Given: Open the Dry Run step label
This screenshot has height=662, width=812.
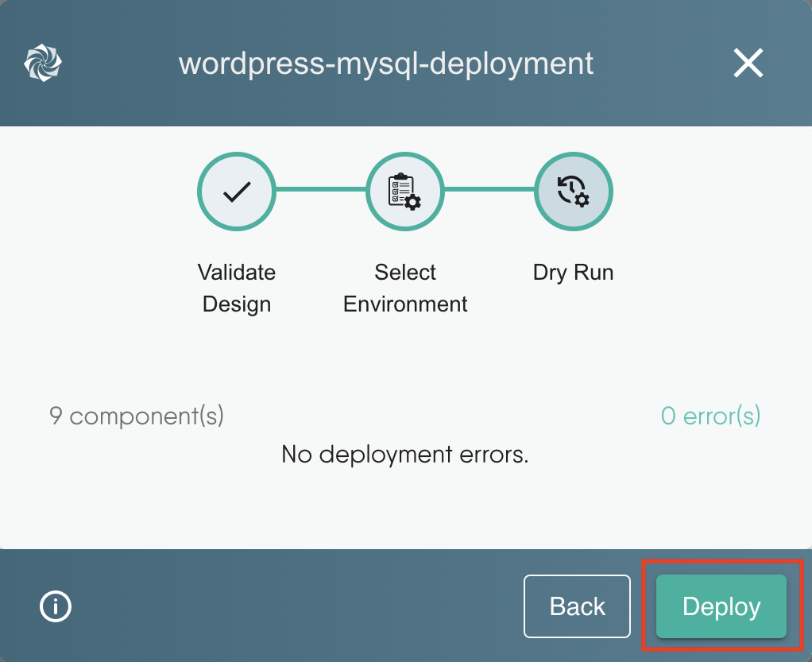Looking at the screenshot, I should click(x=573, y=272).
